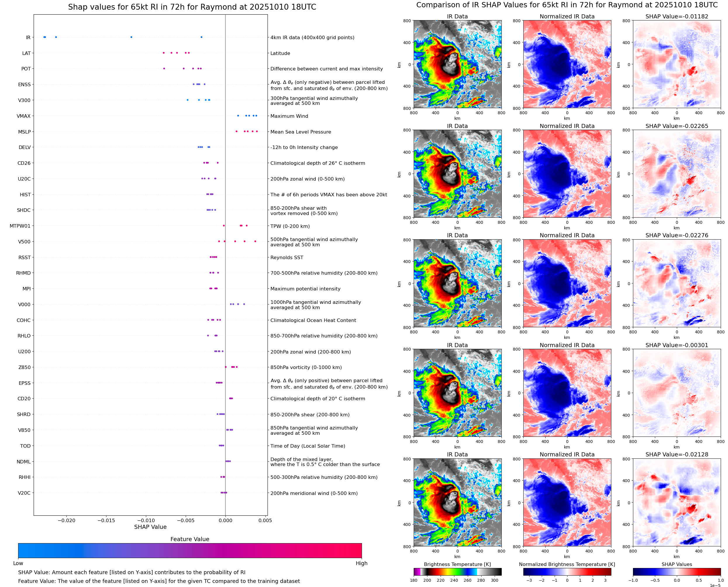This screenshot has width=728, height=587.
Task: Click the Maximum potential intensity description
Action: pyautogui.click(x=305, y=289)
